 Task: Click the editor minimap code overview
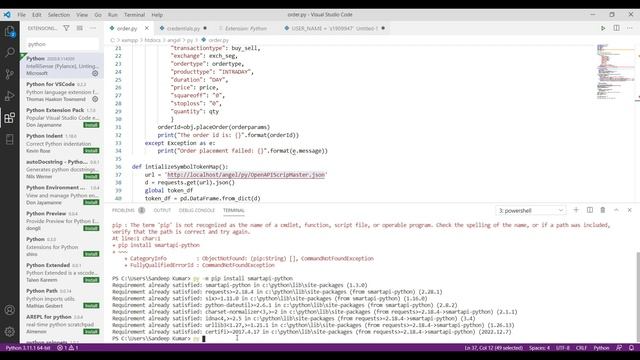(616, 72)
